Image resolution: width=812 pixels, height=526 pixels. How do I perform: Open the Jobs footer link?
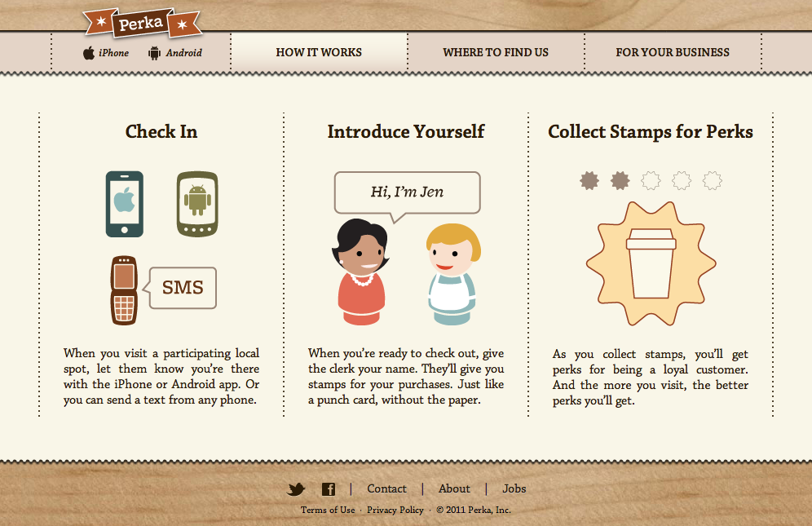(x=514, y=488)
